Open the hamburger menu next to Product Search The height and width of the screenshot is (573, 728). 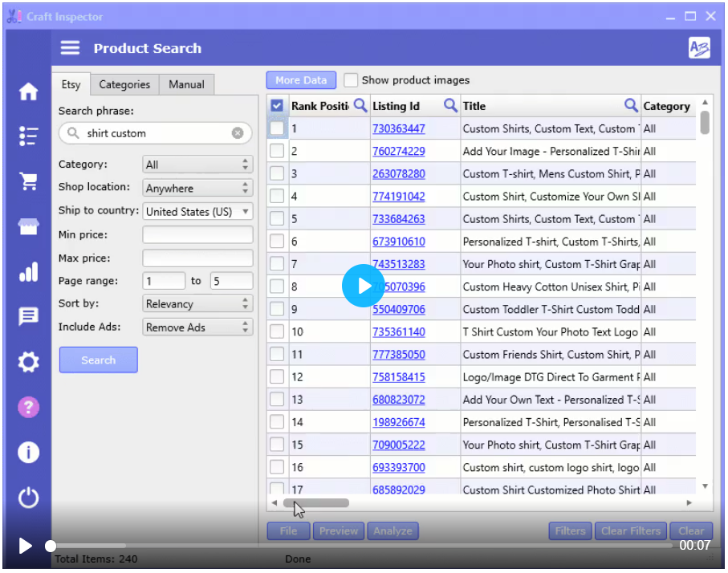tap(71, 48)
